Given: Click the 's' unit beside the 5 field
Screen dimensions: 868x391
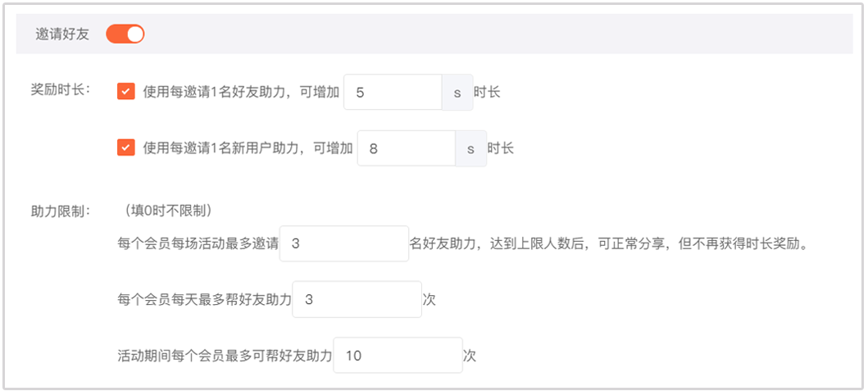Looking at the screenshot, I should [x=457, y=93].
